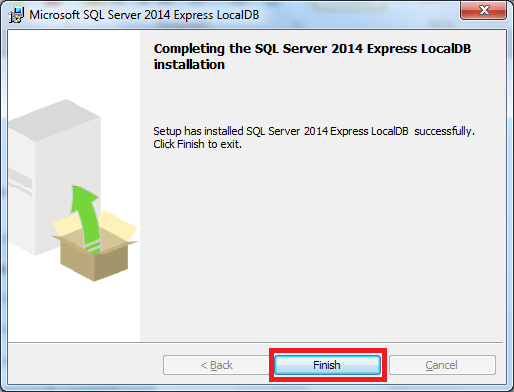The height and width of the screenshot is (392, 514).
Task: Click the disabled Back button
Action: click(x=216, y=365)
